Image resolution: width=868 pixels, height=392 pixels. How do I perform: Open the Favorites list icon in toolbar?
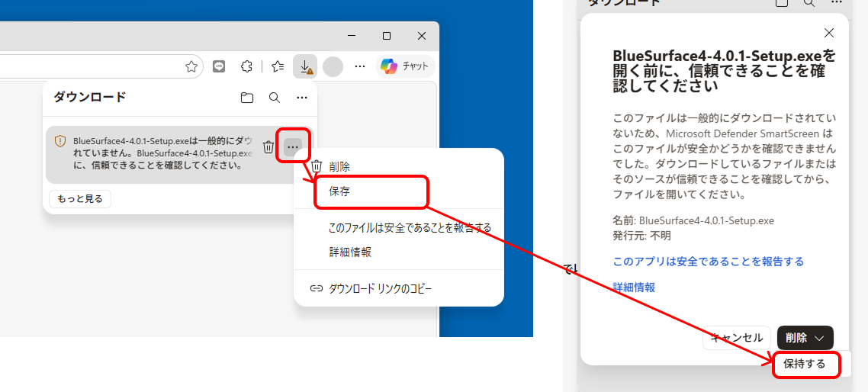coord(278,67)
